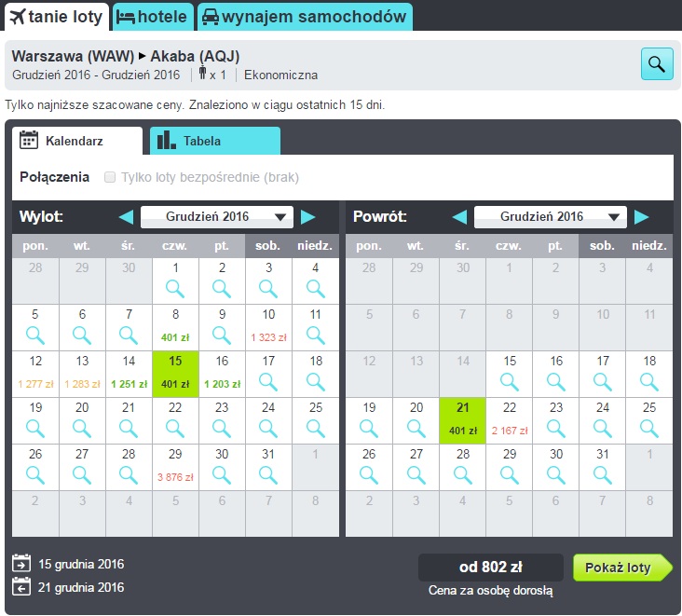682x616 pixels.
Task: Open Powrót month dropdown Grudzień 2016
Action: pos(551,216)
